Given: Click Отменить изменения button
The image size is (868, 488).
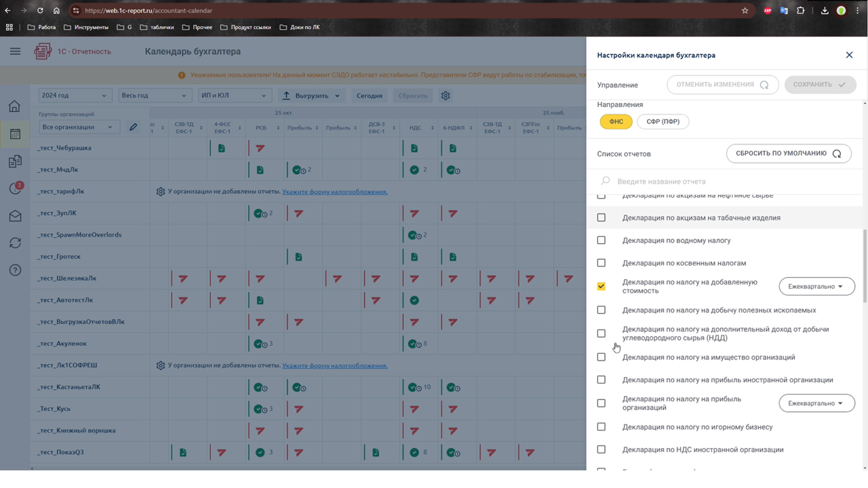Looking at the screenshot, I should point(722,85).
